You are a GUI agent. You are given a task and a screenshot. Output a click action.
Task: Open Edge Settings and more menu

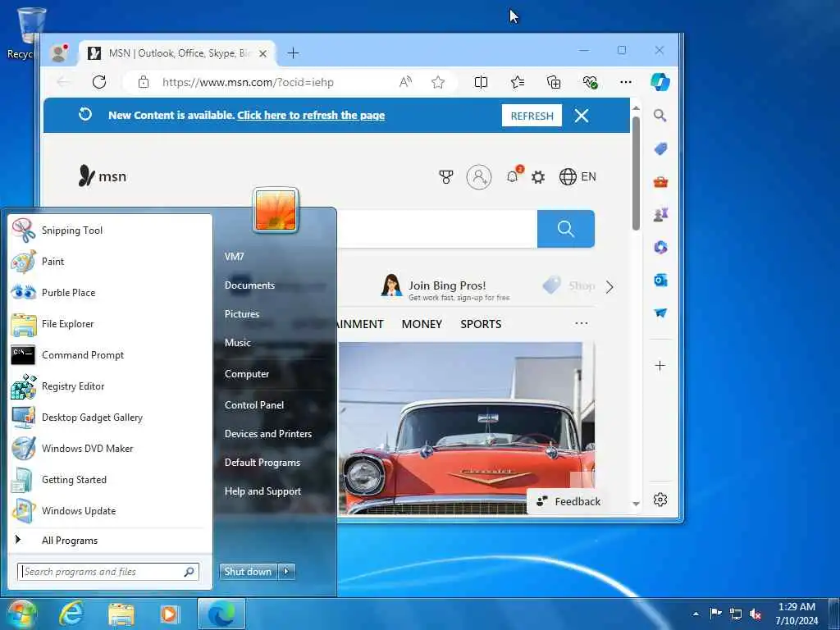626,82
